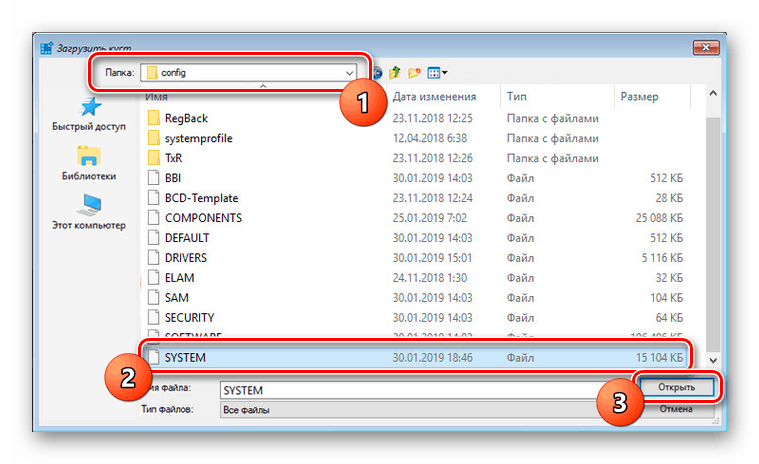Select the DEFAULT file icon

[153, 238]
